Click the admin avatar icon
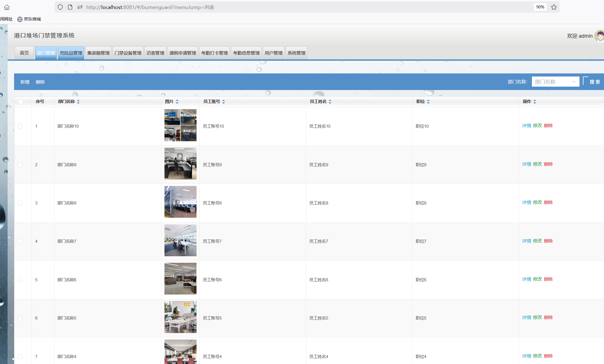Screen dimensions: 604x364 coord(600,36)
